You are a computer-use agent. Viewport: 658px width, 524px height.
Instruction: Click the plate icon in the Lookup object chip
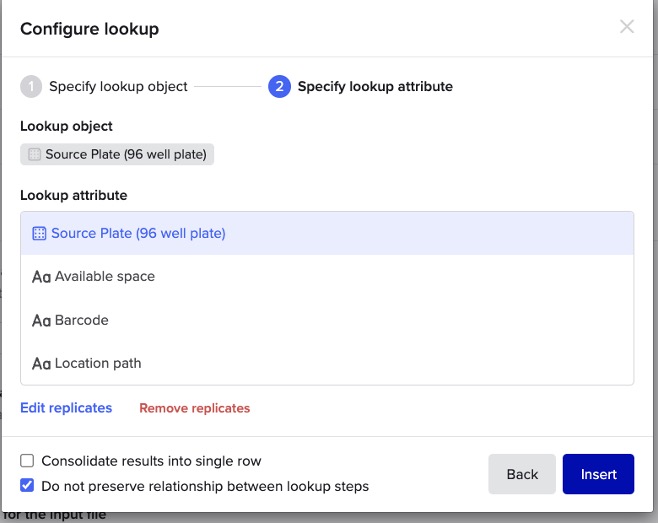pyautogui.click(x=35, y=155)
